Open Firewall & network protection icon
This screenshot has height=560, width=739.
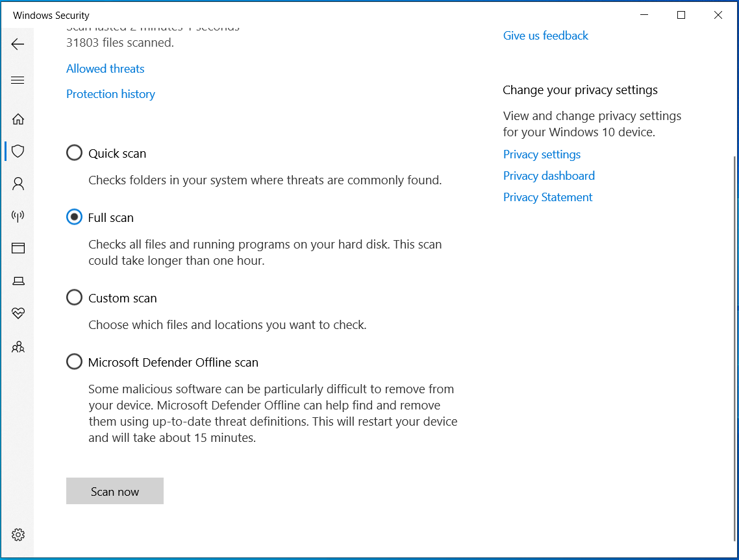18,216
